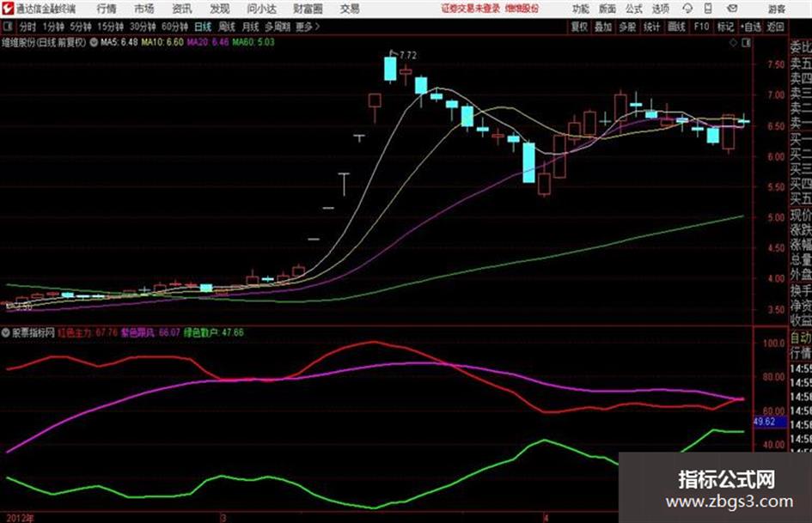Open the mobile phone icon in title bar

coord(708,9)
